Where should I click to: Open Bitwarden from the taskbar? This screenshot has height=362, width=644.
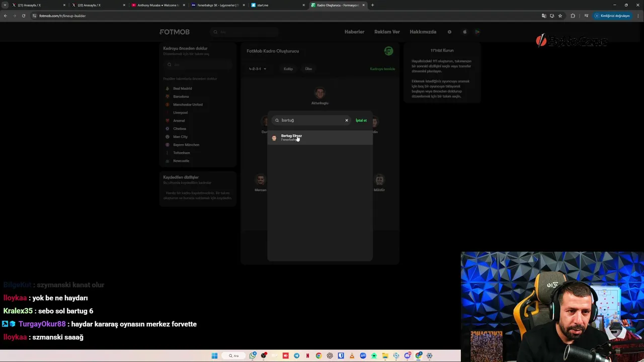point(341,355)
